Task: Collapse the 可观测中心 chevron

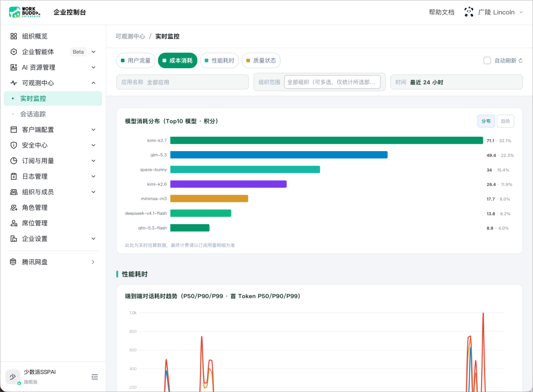Action: [x=93, y=83]
